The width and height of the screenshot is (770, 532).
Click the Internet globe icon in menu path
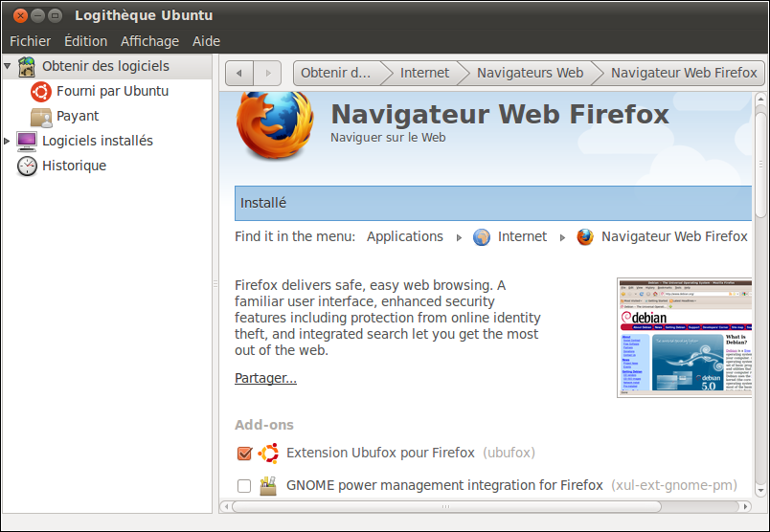pos(481,237)
